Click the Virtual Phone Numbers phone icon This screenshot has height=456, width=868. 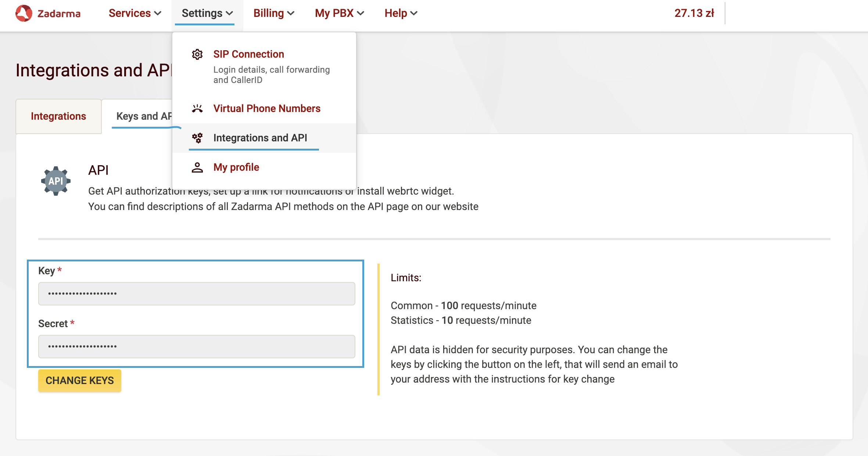(197, 108)
